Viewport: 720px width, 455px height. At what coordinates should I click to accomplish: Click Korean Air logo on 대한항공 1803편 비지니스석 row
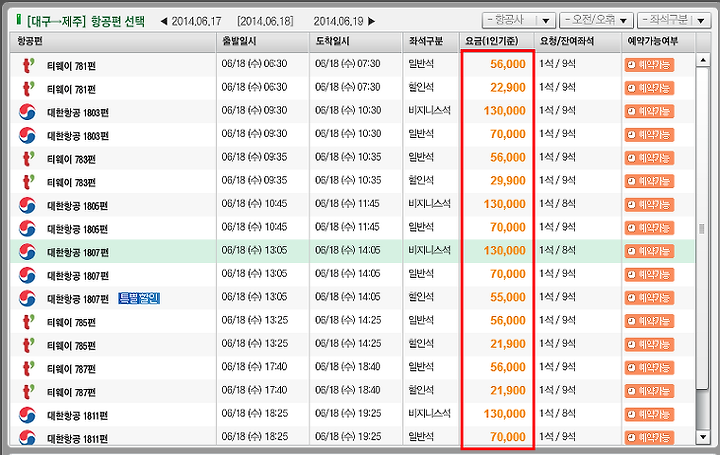(27, 112)
